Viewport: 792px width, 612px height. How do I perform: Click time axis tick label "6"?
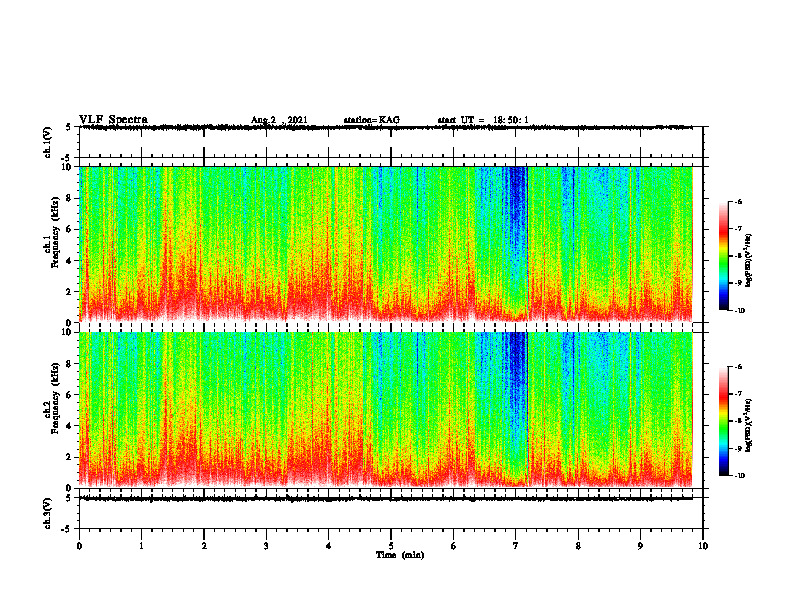[x=453, y=546]
